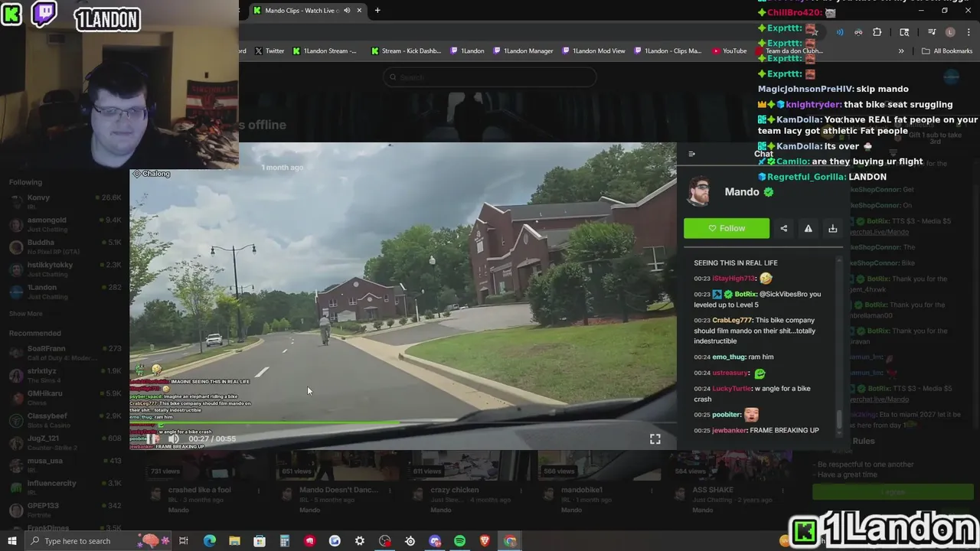The width and height of the screenshot is (980, 551).
Task: Open the All Bookmarks folder
Action: coord(947,51)
